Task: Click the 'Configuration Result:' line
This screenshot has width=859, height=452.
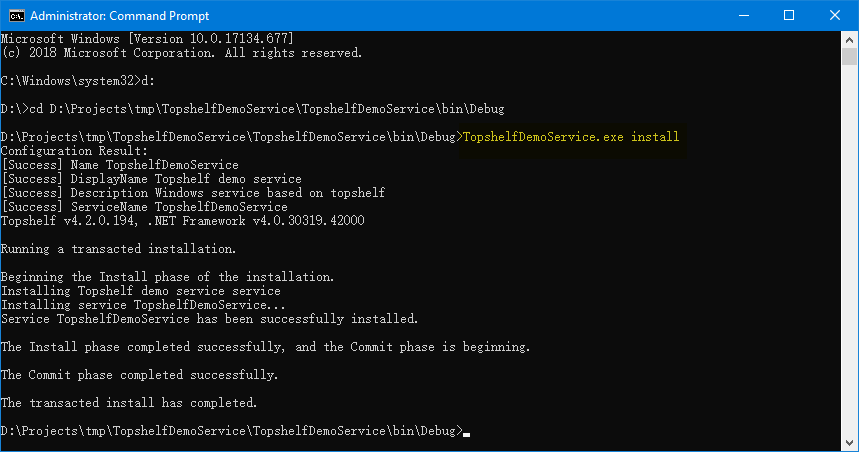Action: pos(75,151)
